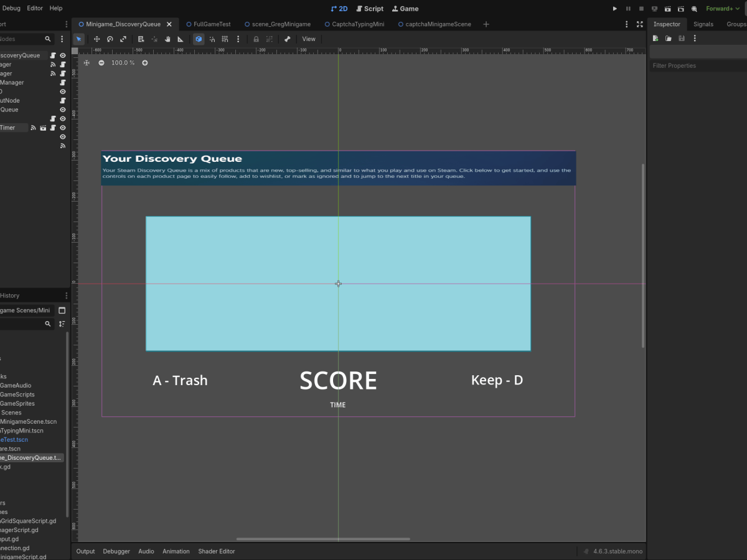The image size is (747, 560).
Task: Toggle visibility of the node ending in Queue
Action: coord(63,110)
